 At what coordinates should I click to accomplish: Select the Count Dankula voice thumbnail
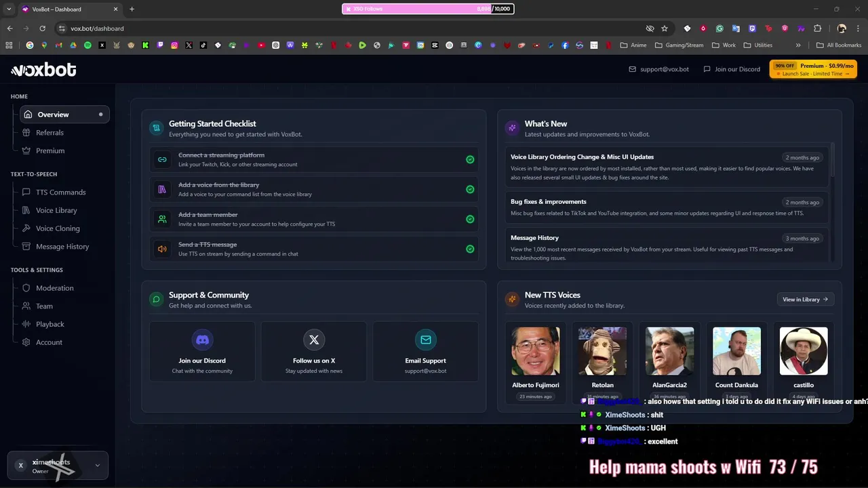click(736, 351)
